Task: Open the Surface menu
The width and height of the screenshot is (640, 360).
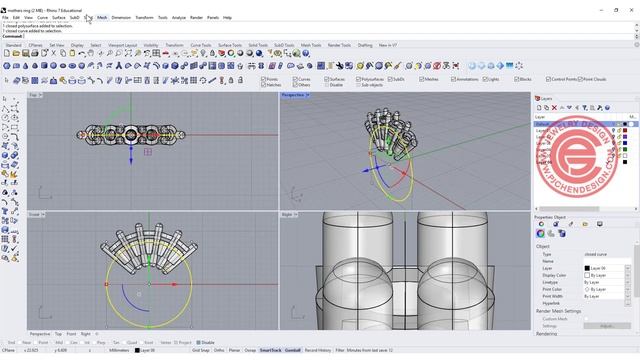Action: 58,18
